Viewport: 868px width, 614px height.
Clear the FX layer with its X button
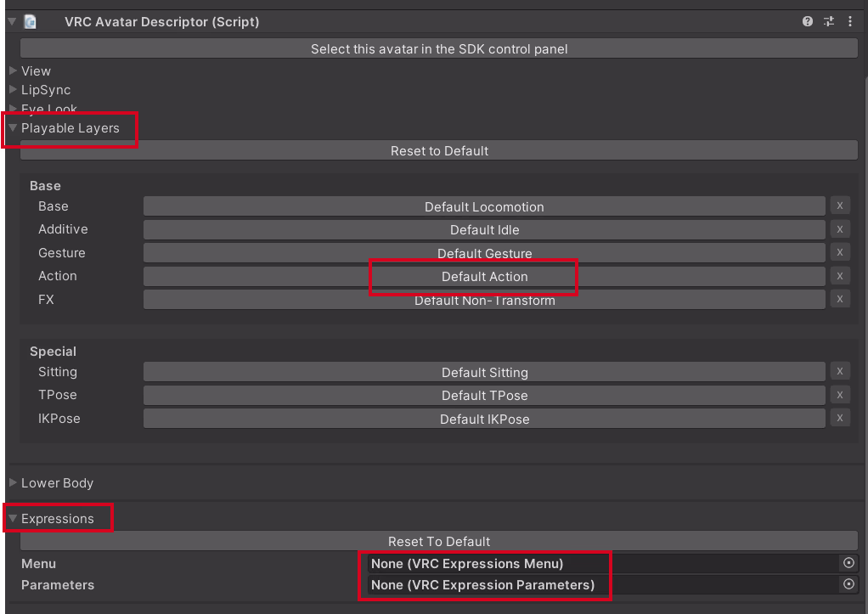pyautogui.click(x=840, y=299)
